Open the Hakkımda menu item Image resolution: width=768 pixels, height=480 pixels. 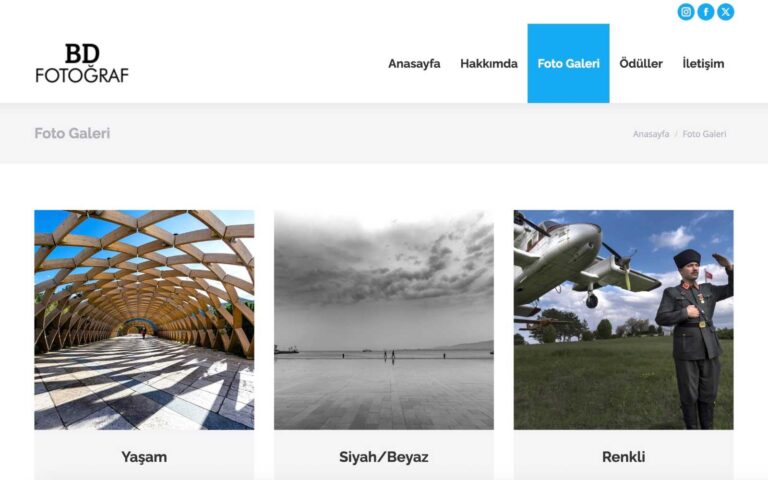pyautogui.click(x=489, y=64)
